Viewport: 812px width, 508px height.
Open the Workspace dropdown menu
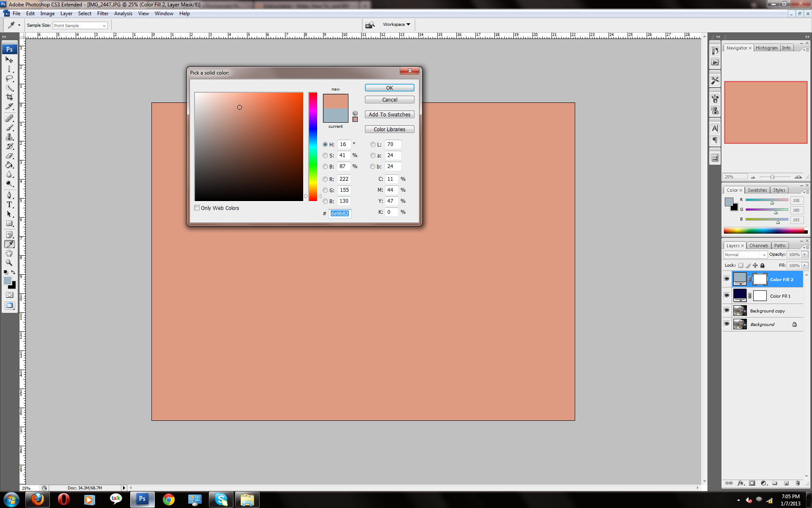(x=396, y=25)
